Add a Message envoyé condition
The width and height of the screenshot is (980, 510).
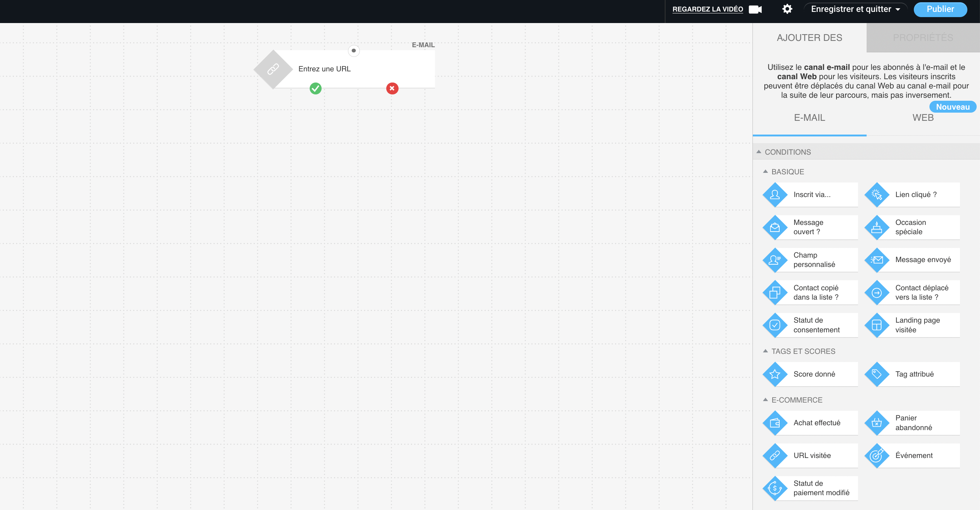pos(912,260)
